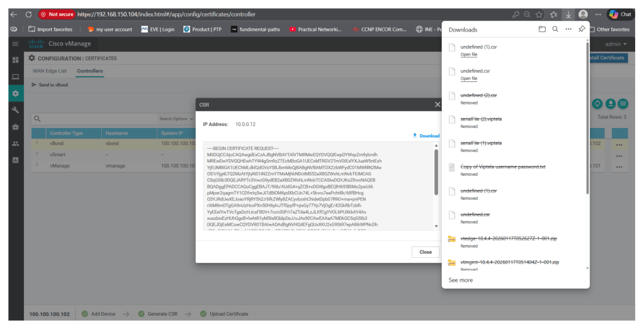This screenshot has height=329, width=644.
Task: Open the downloads folder from Downloads panel
Action: click(x=541, y=30)
